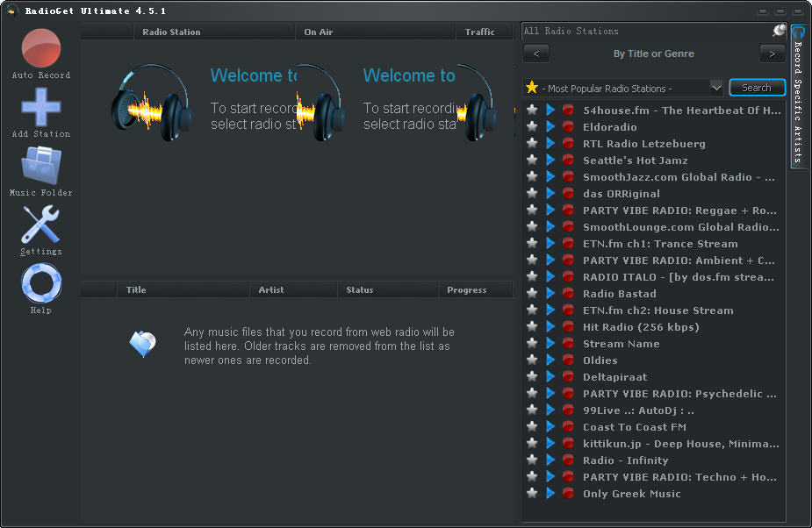Image resolution: width=812 pixels, height=528 pixels.
Task: Record Radio Bastad station
Action: pyautogui.click(x=568, y=293)
